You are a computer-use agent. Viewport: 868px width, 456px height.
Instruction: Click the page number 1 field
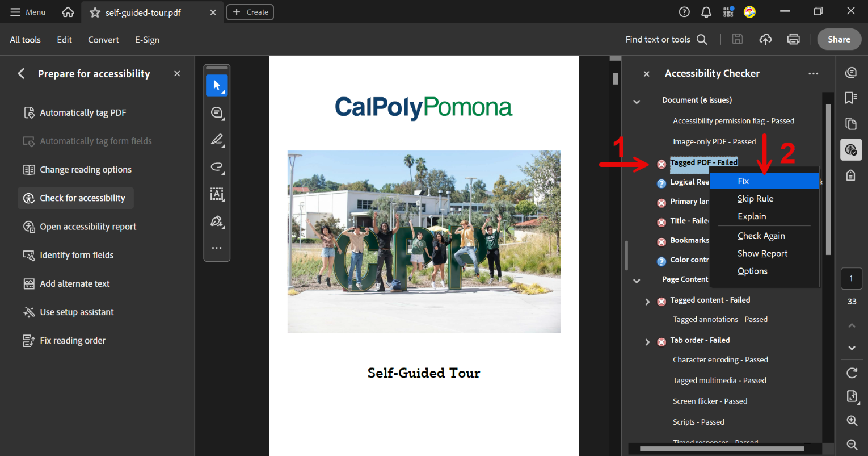[x=851, y=278]
